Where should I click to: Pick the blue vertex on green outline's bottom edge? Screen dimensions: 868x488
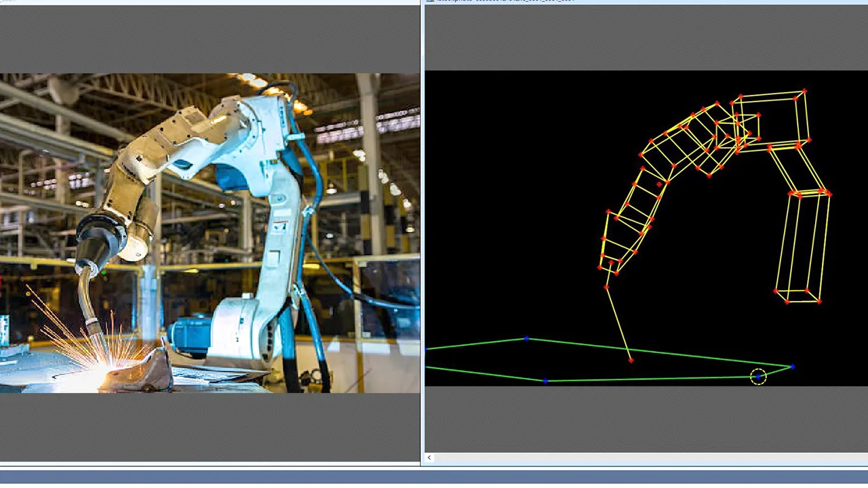pyautogui.click(x=545, y=381)
